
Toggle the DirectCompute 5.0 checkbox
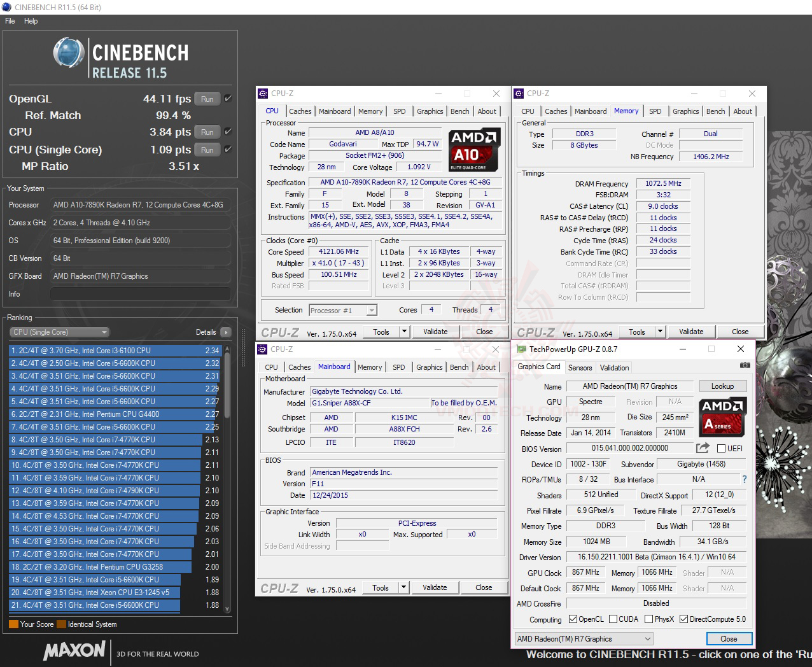pos(684,619)
